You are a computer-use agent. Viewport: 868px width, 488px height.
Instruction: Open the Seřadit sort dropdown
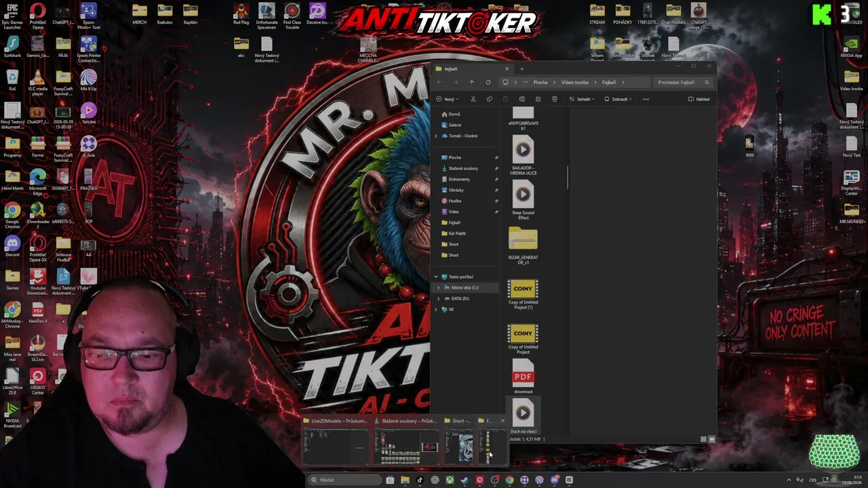pos(582,99)
